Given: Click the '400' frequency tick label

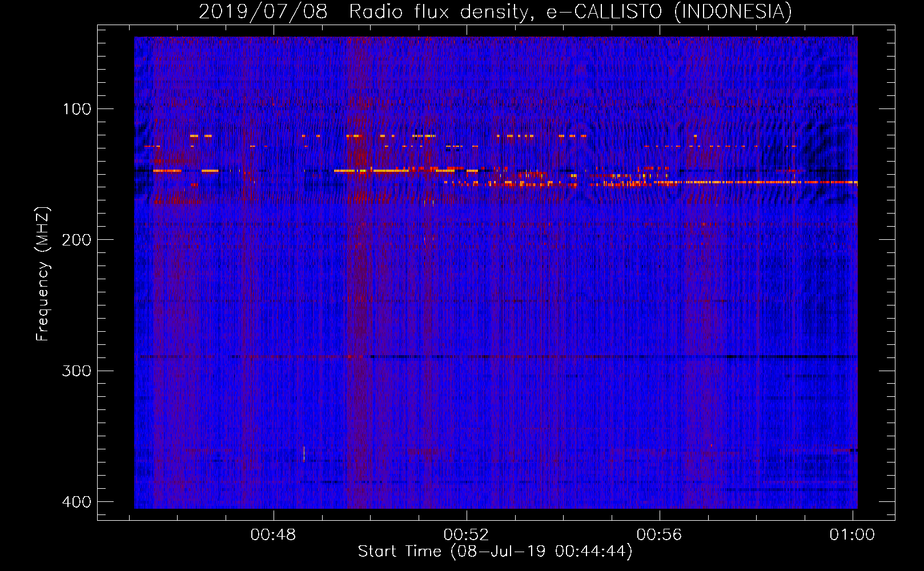Looking at the screenshot, I should [x=77, y=502].
